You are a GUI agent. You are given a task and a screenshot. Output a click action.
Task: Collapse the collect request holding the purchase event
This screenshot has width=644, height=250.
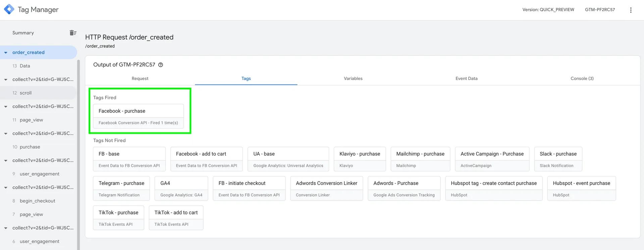tap(6, 133)
